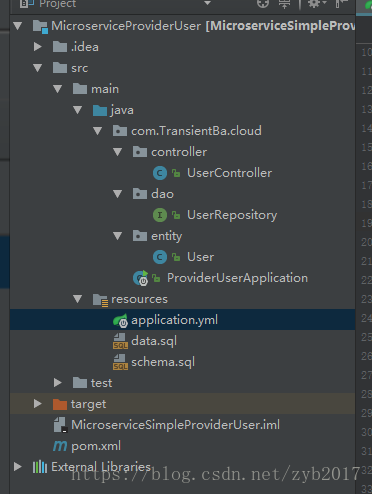
Task: Expand the test folder
Action: click(58, 383)
